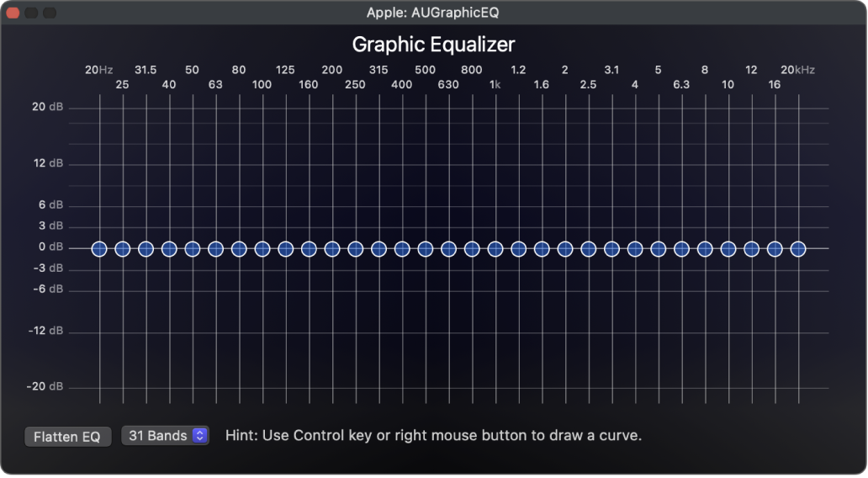Viewport: 868px width, 478px height.
Task: Select the 800 Hz band slider handle
Action: click(472, 248)
